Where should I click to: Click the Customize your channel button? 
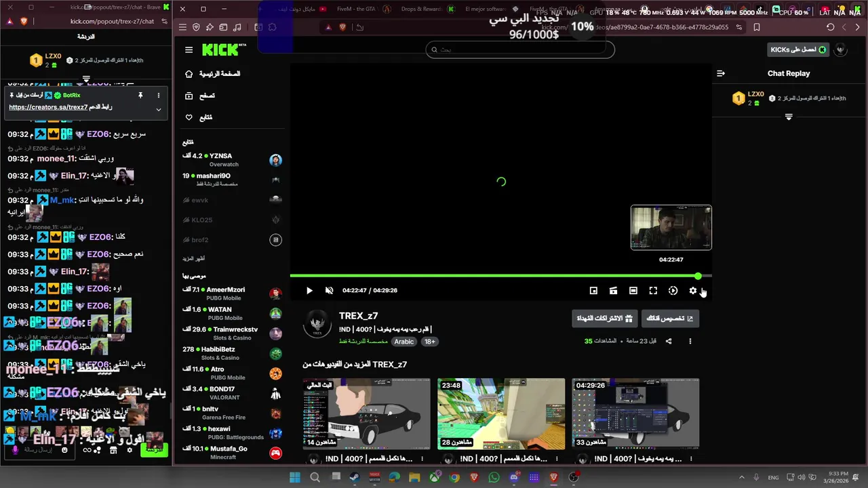pos(670,318)
